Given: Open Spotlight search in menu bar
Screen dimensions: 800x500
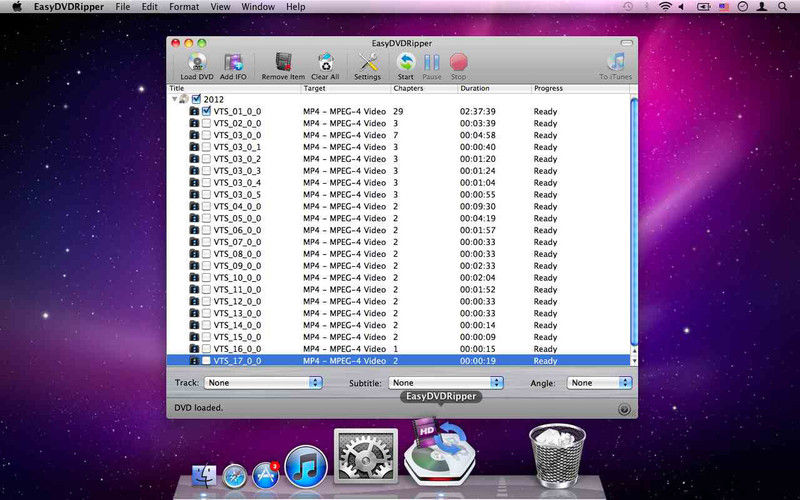Looking at the screenshot, I should [x=782, y=7].
